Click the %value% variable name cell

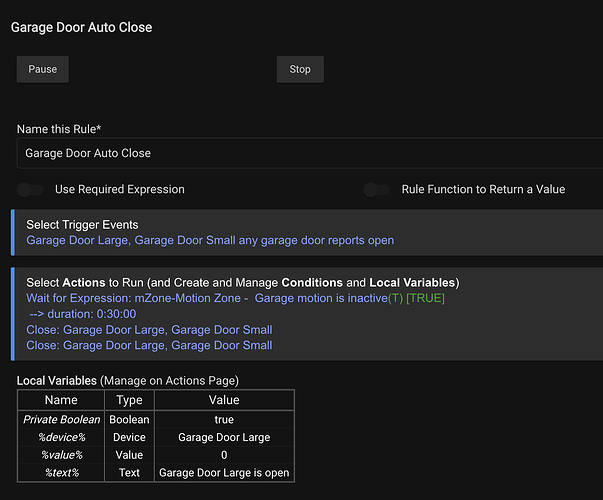coord(61,455)
